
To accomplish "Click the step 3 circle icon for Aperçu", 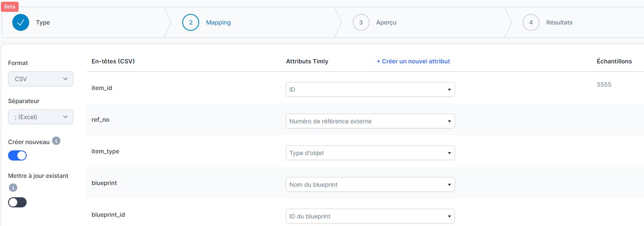I will pyautogui.click(x=361, y=23).
